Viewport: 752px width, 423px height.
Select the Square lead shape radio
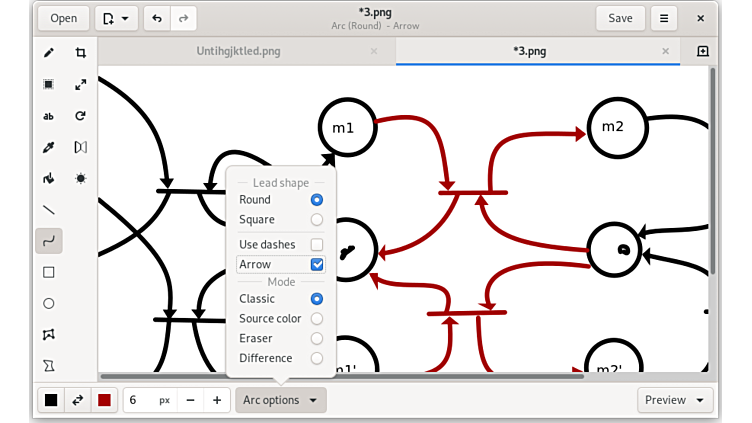(x=317, y=220)
